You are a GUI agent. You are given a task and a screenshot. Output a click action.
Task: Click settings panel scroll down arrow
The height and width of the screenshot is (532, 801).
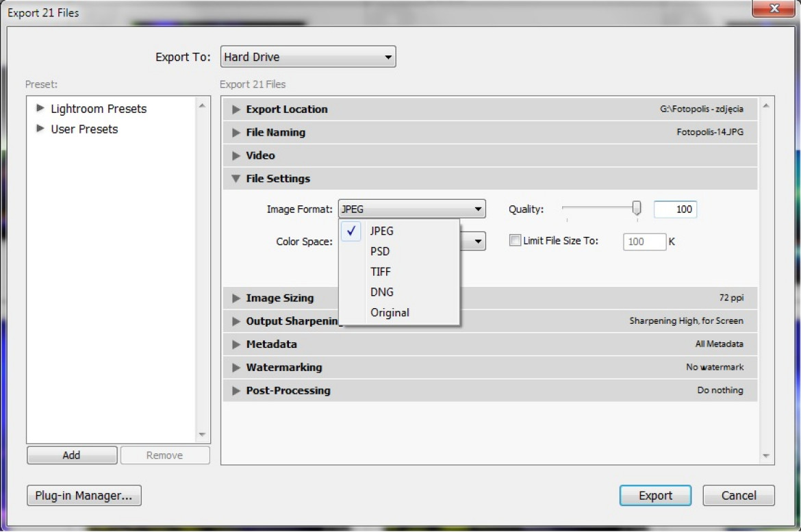[766, 455]
